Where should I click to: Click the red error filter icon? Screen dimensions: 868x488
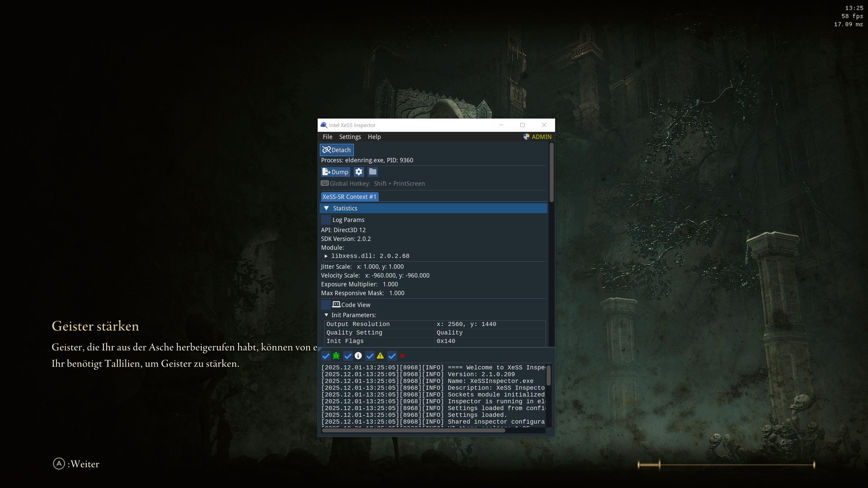point(402,356)
